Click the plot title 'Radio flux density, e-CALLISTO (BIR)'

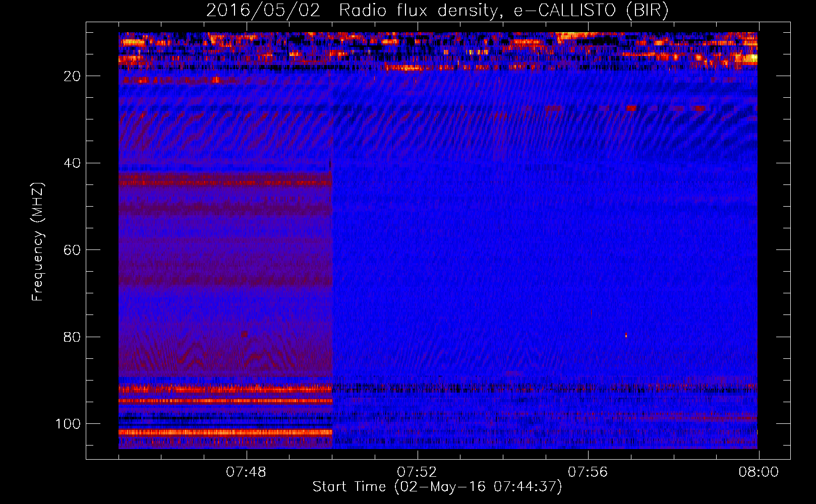tap(503, 11)
